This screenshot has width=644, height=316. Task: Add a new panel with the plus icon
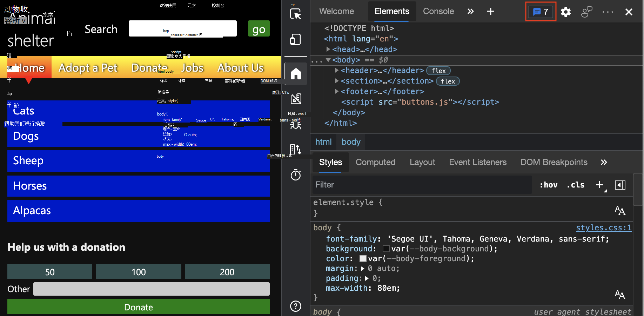(490, 11)
